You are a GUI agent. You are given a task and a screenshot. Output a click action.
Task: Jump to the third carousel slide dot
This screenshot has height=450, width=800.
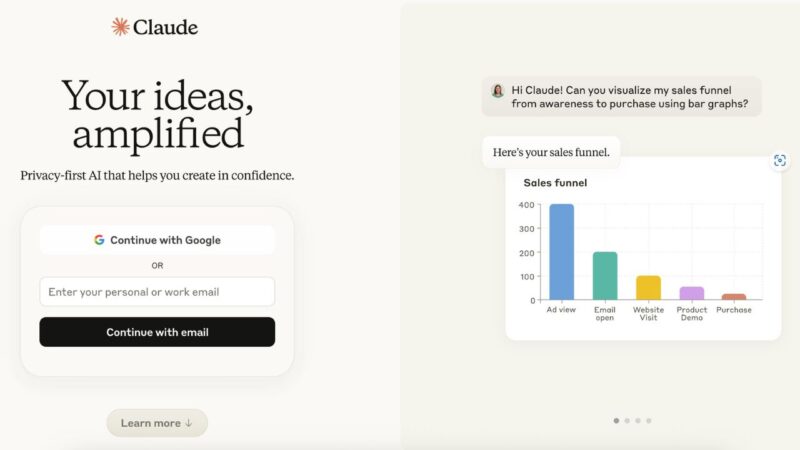(x=638, y=421)
